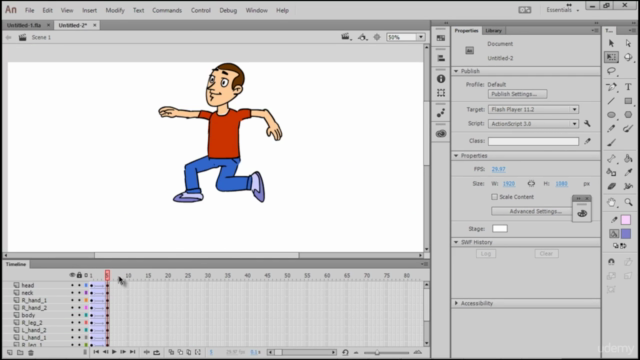Select the Selection arrow tool

(x=611, y=43)
